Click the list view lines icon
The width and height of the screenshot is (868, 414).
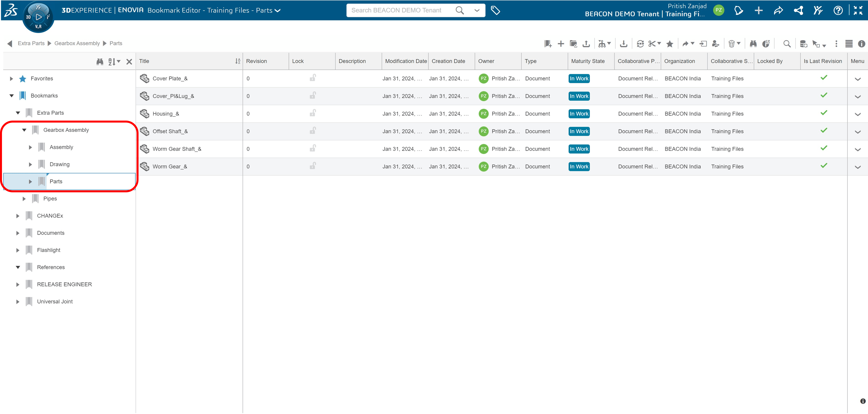pyautogui.click(x=849, y=44)
